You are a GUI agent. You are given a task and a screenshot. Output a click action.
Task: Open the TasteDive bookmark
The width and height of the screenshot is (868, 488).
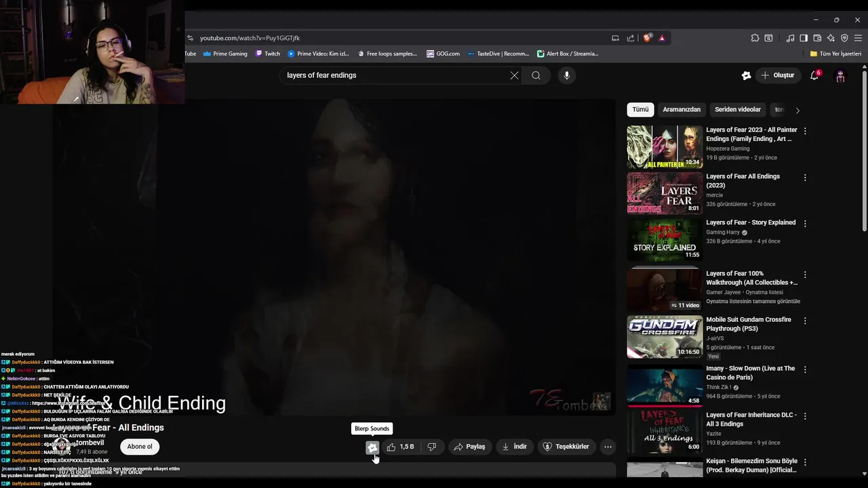coord(498,54)
